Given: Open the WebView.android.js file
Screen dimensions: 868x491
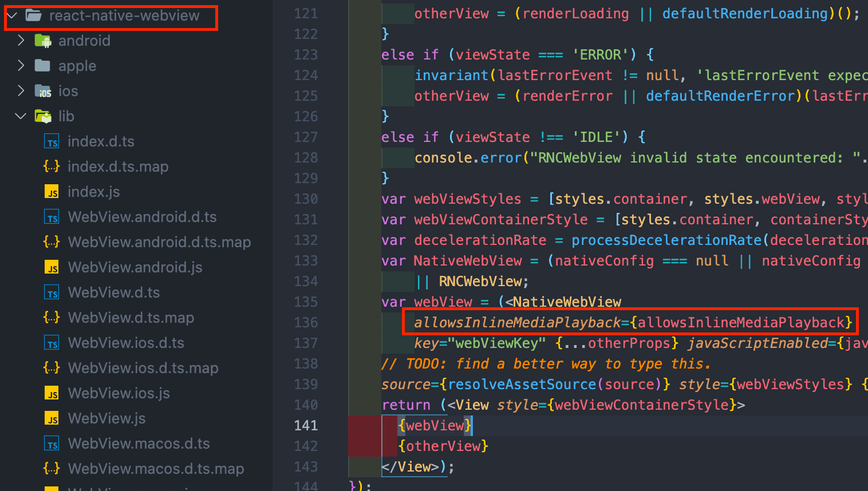Looking at the screenshot, I should pos(135,267).
